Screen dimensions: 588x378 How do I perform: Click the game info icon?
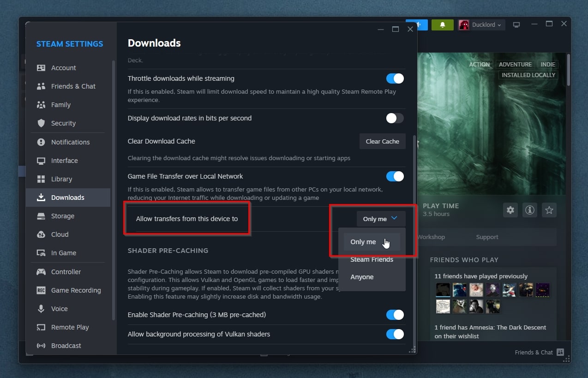529,210
